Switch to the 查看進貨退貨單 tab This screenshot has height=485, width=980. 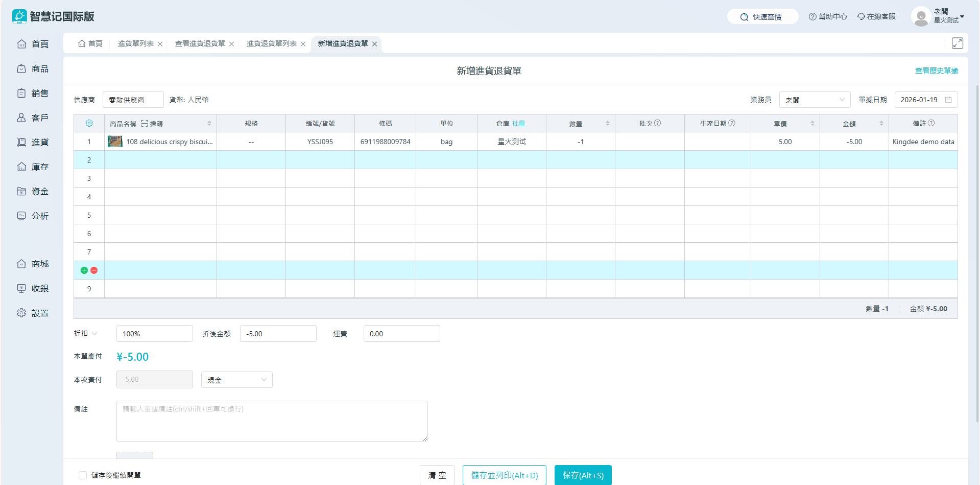[200, 43]
